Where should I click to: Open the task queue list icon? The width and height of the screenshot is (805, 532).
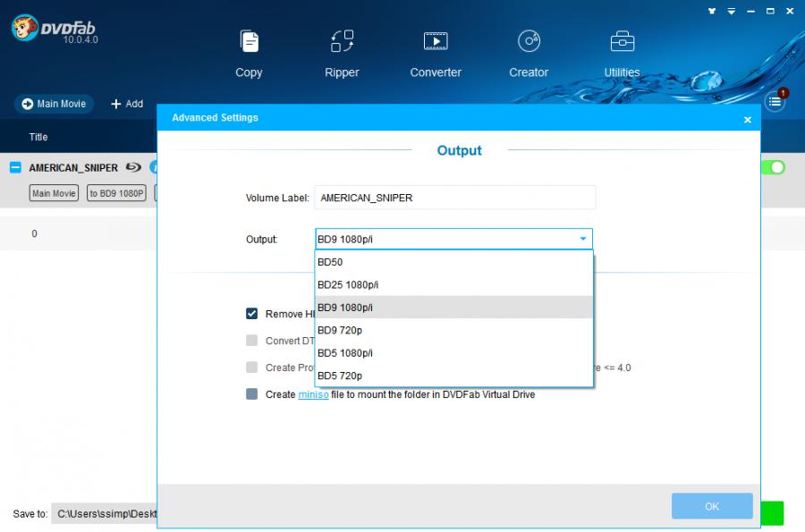775,102
